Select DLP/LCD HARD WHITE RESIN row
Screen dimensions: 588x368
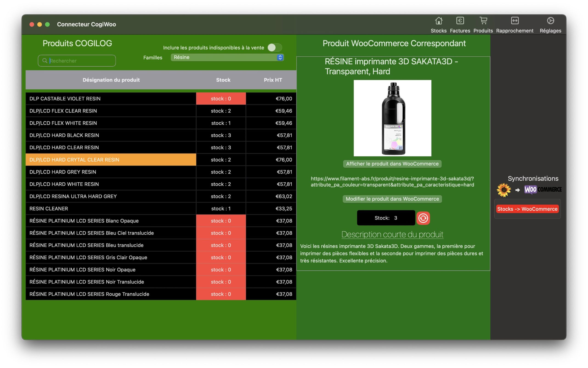161,184
